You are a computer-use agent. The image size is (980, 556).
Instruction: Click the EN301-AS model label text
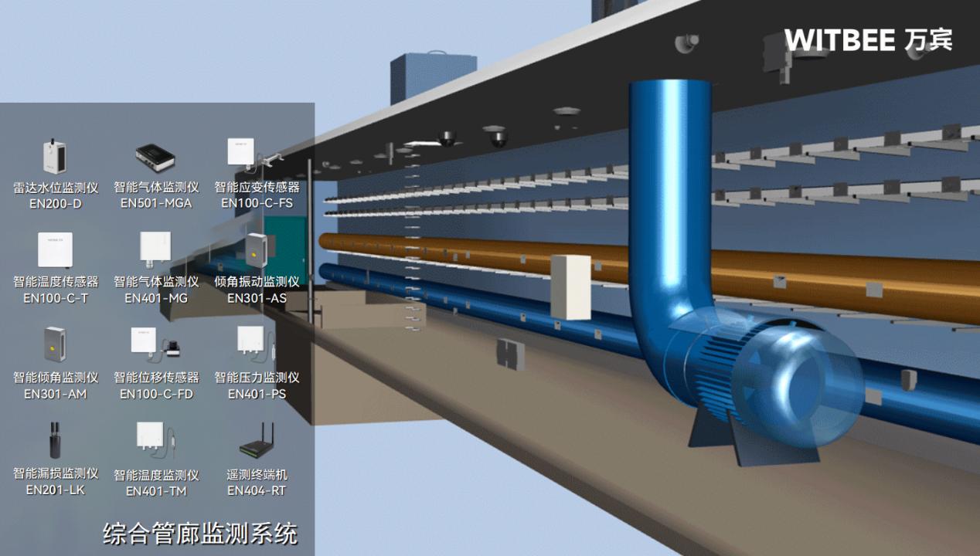257,298
